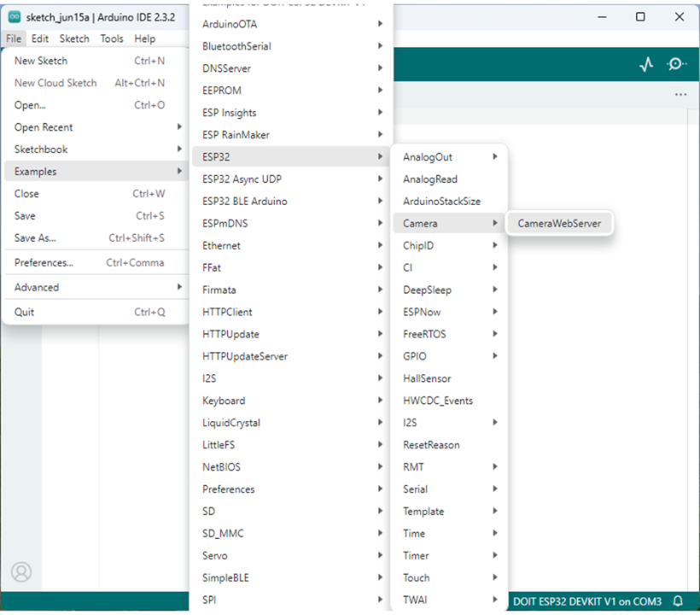Open the HWCDC_Events example
Screen dimensions: 700x615
[x=449, y=401]
